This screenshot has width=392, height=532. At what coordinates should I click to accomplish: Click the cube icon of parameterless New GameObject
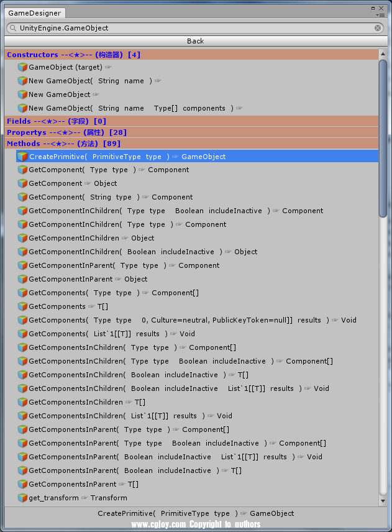(22, 94)
